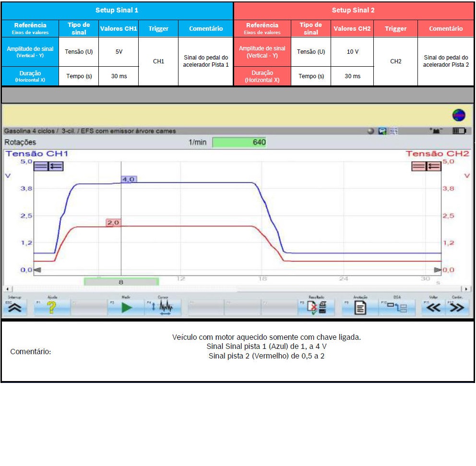Click the scrollbar left arrow below graph
Image resolution: width=476 pixels, height=466 pixels.
point(7,289)
